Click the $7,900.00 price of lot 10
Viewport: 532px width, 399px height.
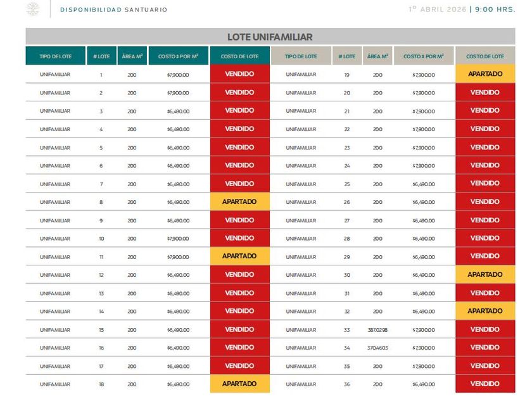click(x=178, y=239)
